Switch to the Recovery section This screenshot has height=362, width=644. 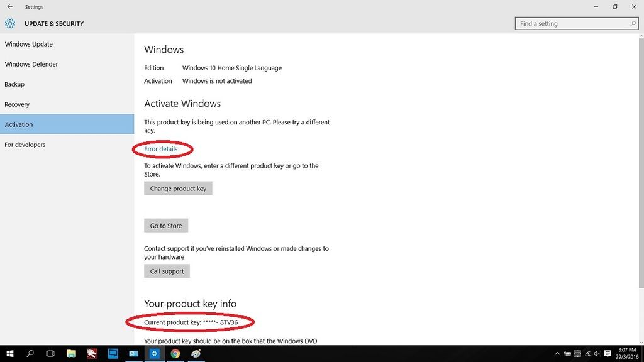coord(17,104)
